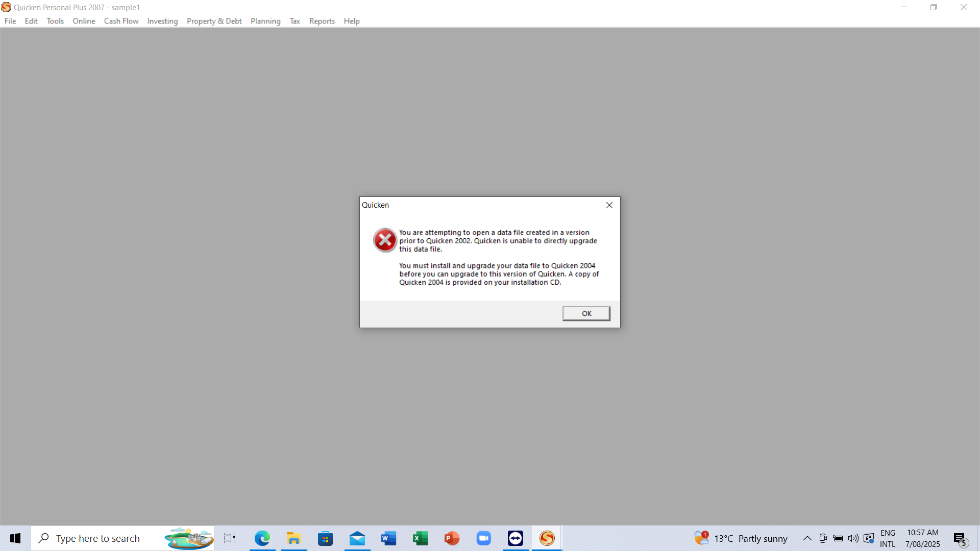Launch PowerPoint from the taskbar

tap(452, 538)
